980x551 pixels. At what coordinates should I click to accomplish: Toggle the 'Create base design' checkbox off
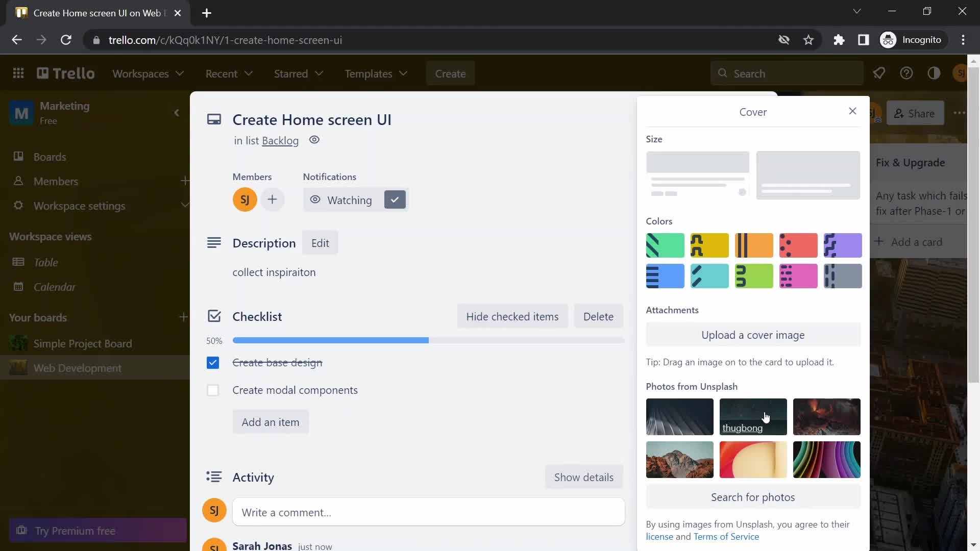[213, 363]
